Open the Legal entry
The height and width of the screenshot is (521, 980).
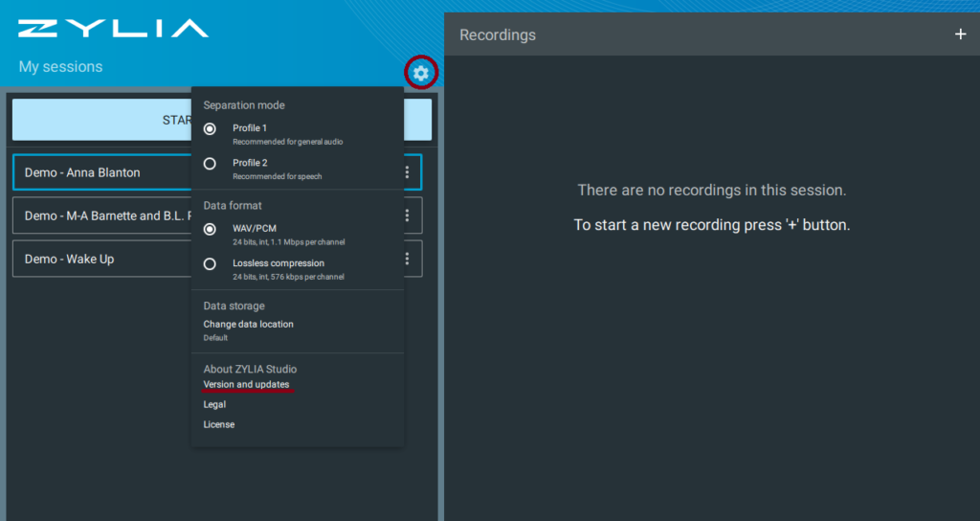click(x=214, y=405)
